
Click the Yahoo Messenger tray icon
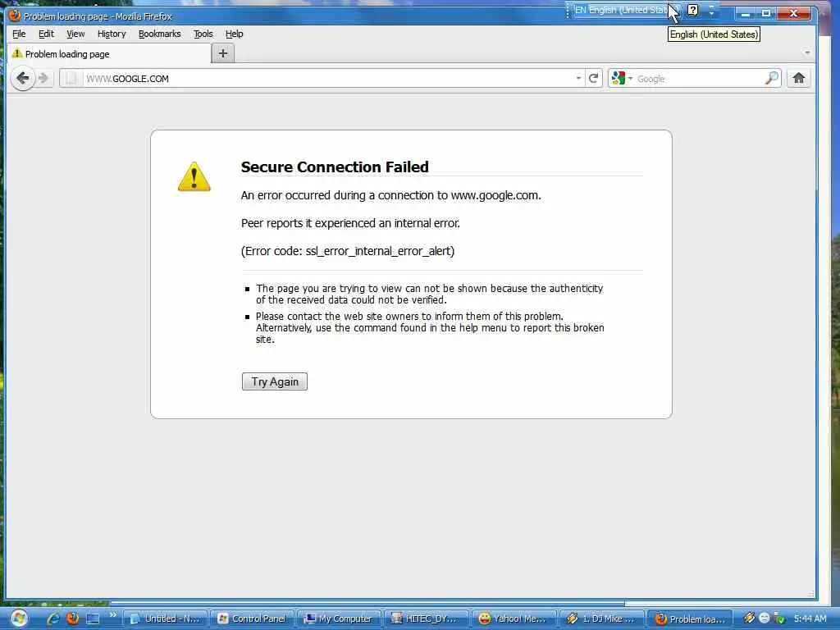click(765, 619)
